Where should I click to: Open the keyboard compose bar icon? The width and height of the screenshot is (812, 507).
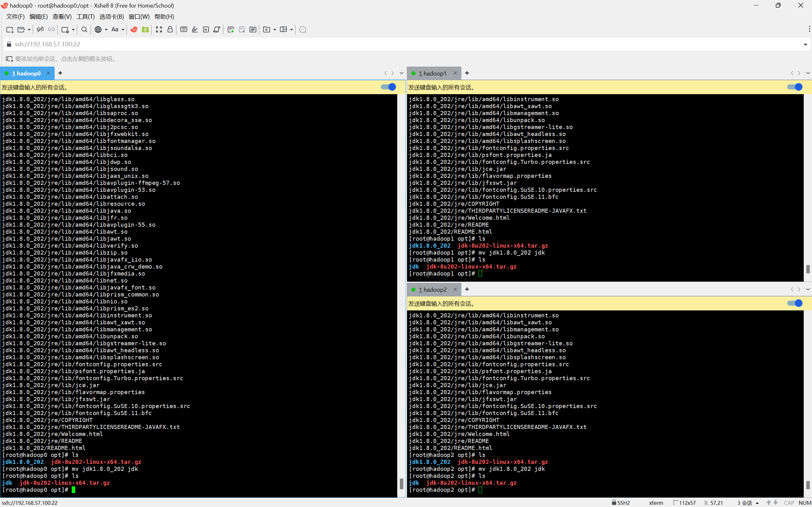[x=183, y=29]
